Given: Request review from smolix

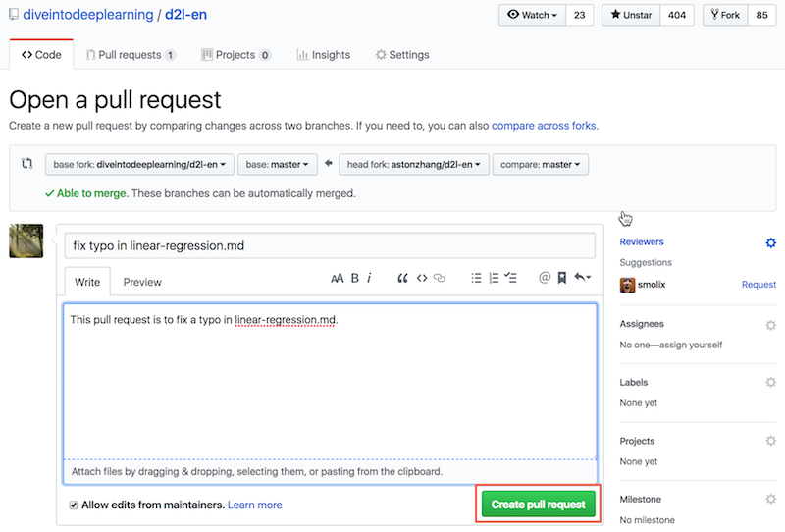Looking at the screenshot, I should 759,284.
